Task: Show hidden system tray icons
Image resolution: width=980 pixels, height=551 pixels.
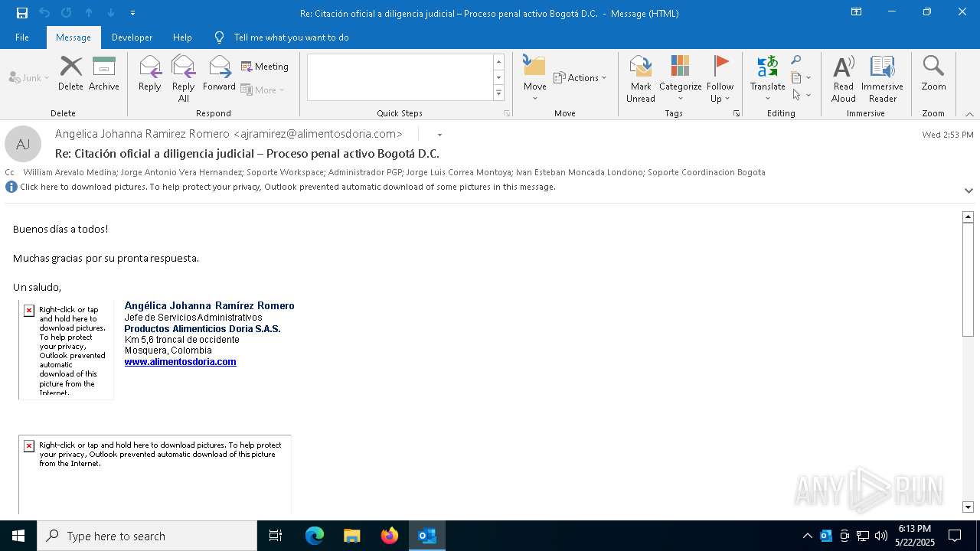Action: [x=807, y=536]
